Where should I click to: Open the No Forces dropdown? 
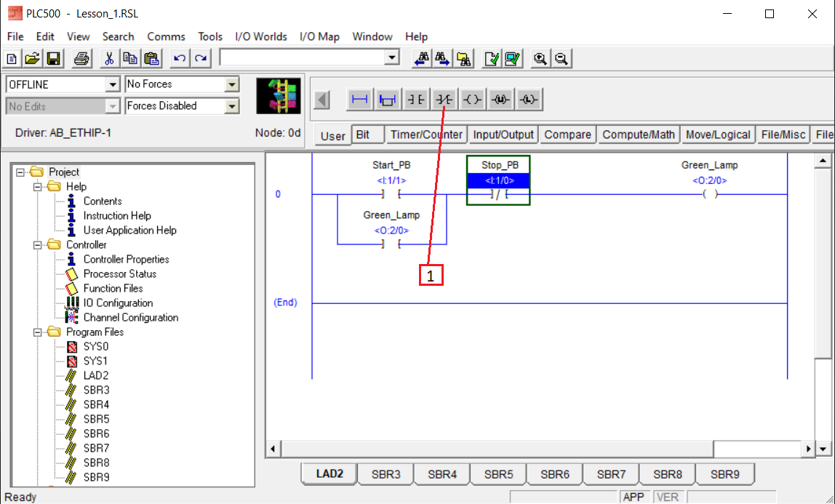231,84
